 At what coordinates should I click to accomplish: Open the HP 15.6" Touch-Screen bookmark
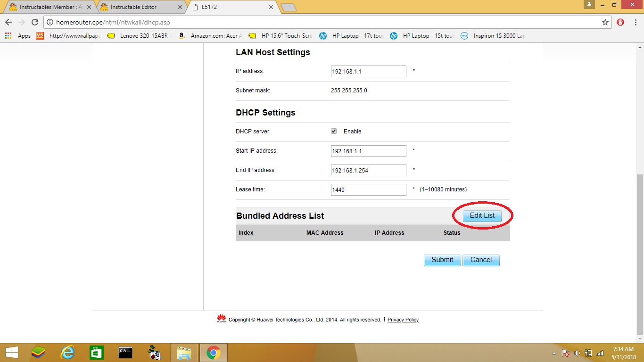281,36
